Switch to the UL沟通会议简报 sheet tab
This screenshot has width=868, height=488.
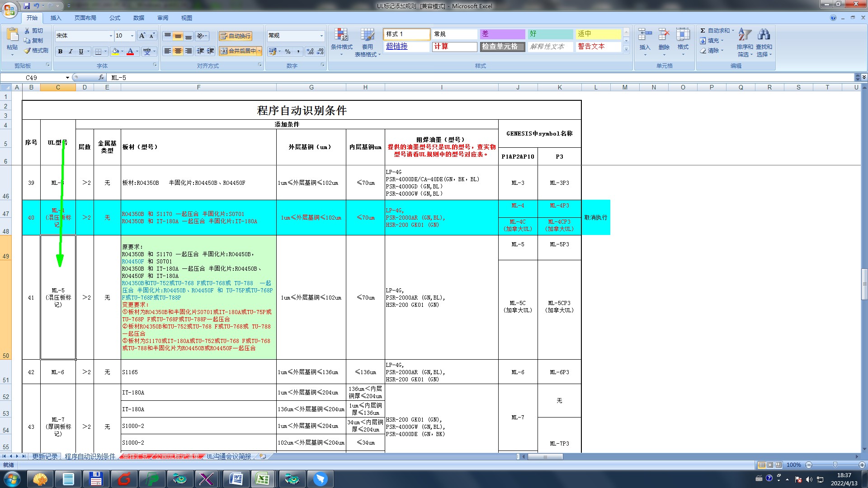229,457
